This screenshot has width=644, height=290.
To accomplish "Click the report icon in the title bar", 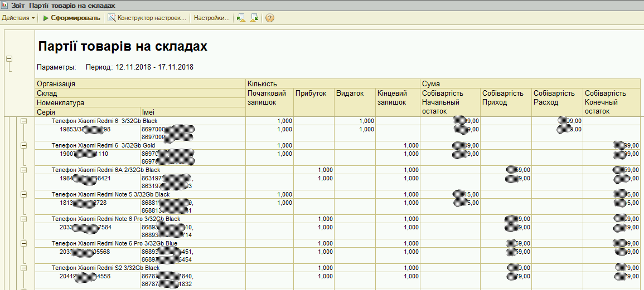I will [x=5, y=5].
